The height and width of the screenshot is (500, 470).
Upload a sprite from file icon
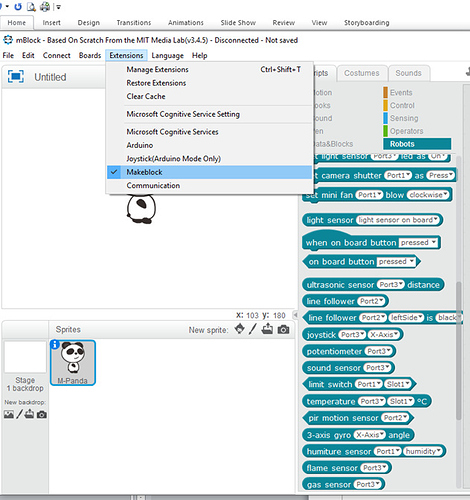[267, 329]
